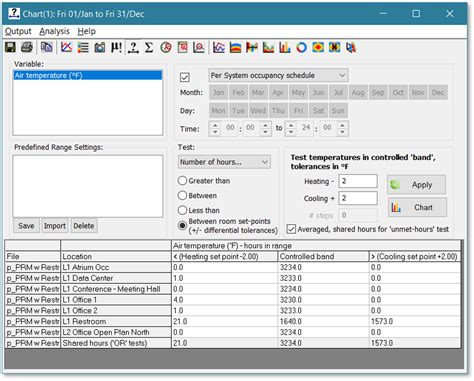Click the Save disk icon in toolbar

coord(10,47)
